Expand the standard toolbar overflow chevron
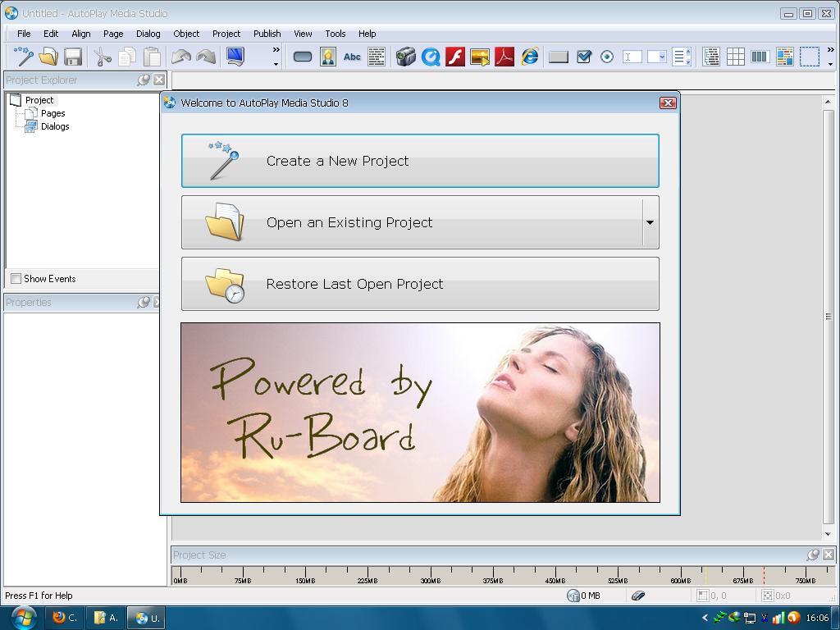The width and height of the screenshot is (840, 630). pyautogui.click(x=276, y=50)
